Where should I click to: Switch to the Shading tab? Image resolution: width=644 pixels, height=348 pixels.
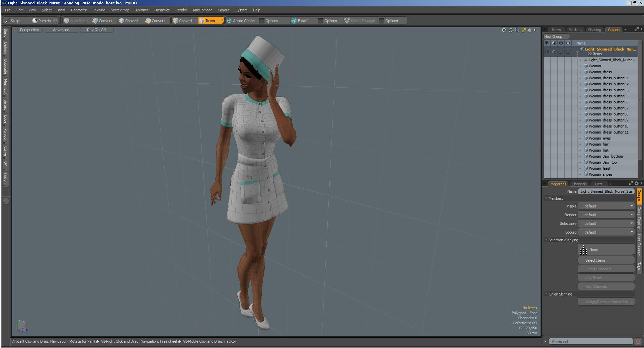[594, 30]
